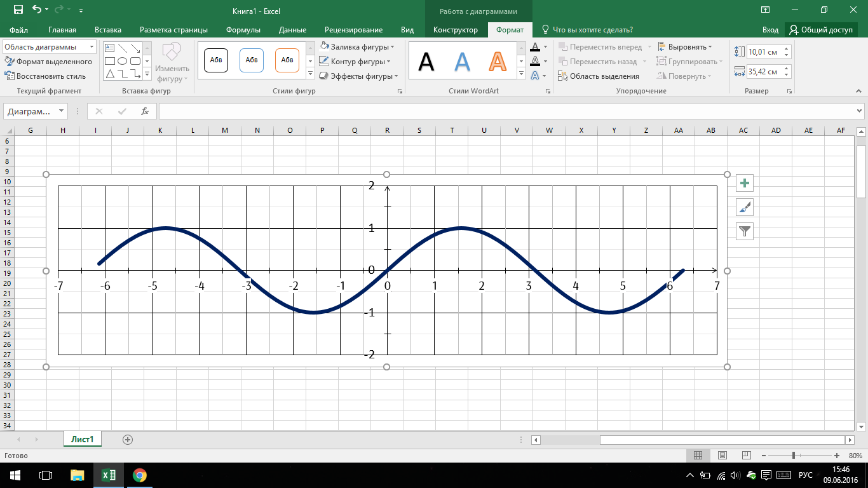Pick the straight line shape
Viewport: 868px width, 488px height.
click(x=122, y=48)
